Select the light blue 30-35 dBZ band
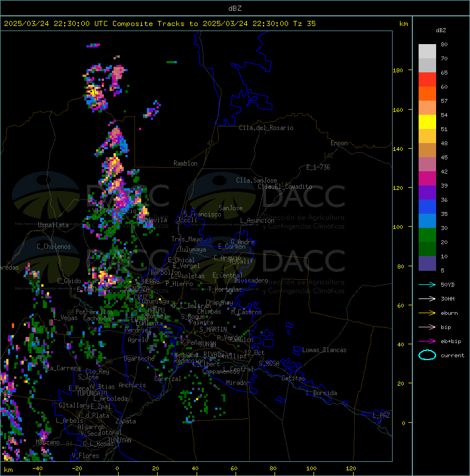The image size is (470, 476). point(427,221)
